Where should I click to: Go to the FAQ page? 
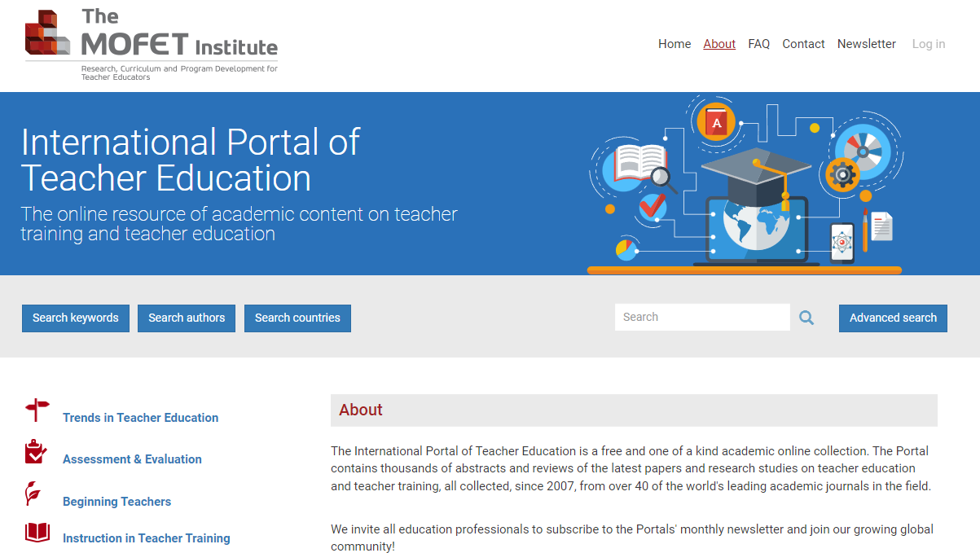[x=758, y=44]
